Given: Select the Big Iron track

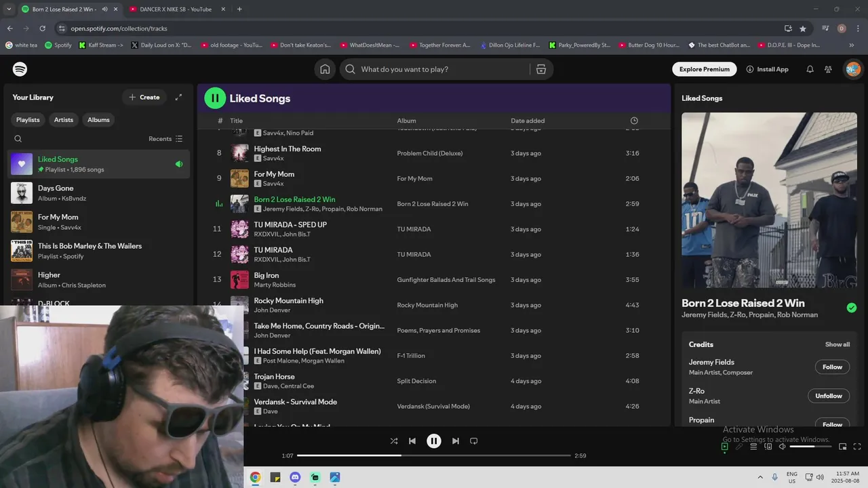Looking at the screenshot, I should (x=433, y=280).
